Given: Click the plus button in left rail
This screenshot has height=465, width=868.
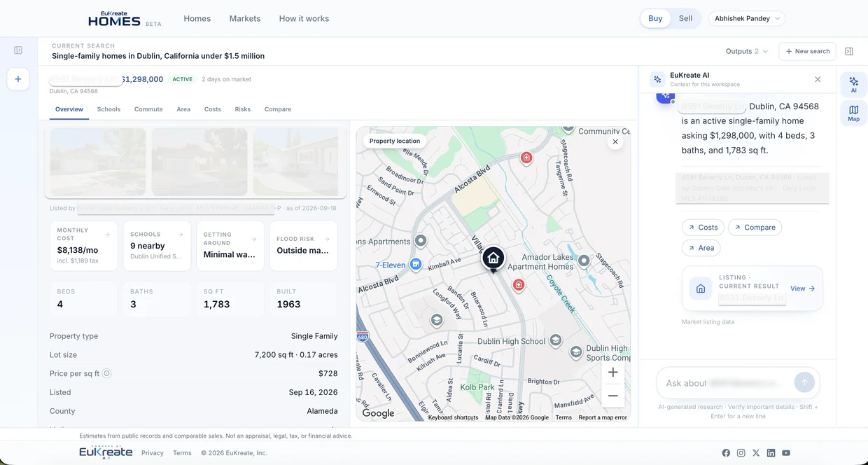Looking at the screenshot, I should [18, 79].
